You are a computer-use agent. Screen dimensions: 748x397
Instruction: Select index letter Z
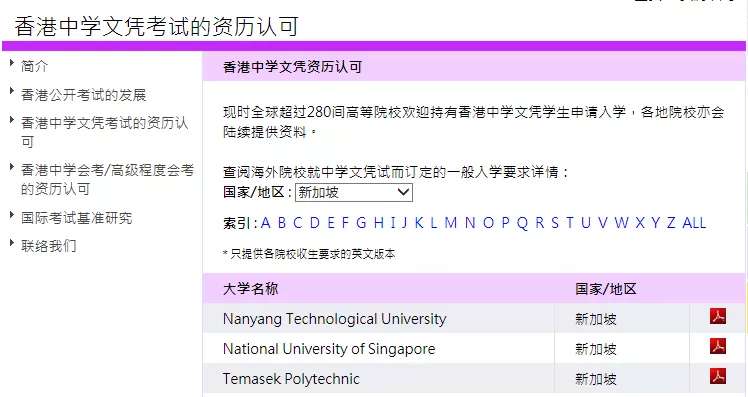(671, 222)
